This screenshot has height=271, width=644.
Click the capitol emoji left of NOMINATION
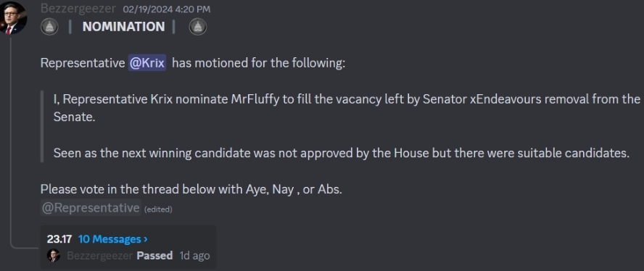click(49, 27)
